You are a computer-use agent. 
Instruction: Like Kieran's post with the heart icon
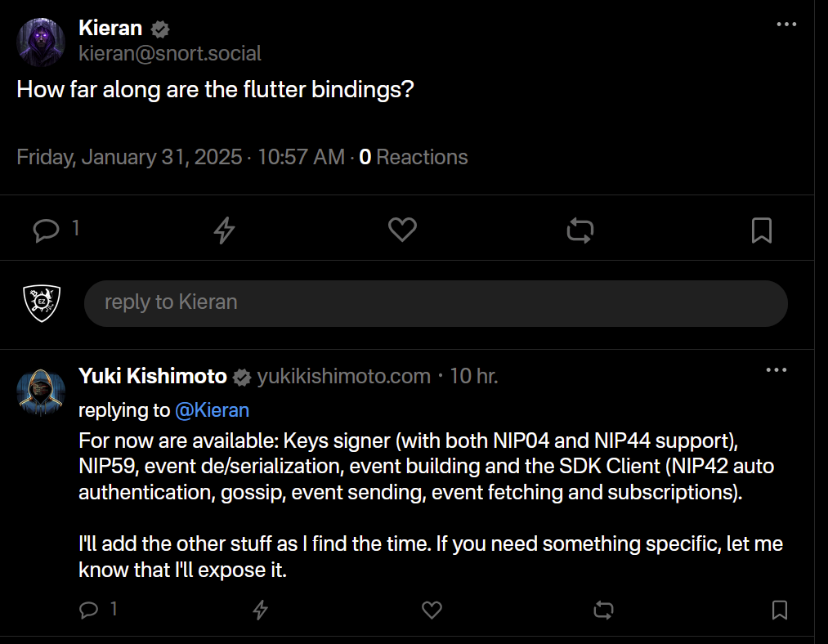[402, 230]
